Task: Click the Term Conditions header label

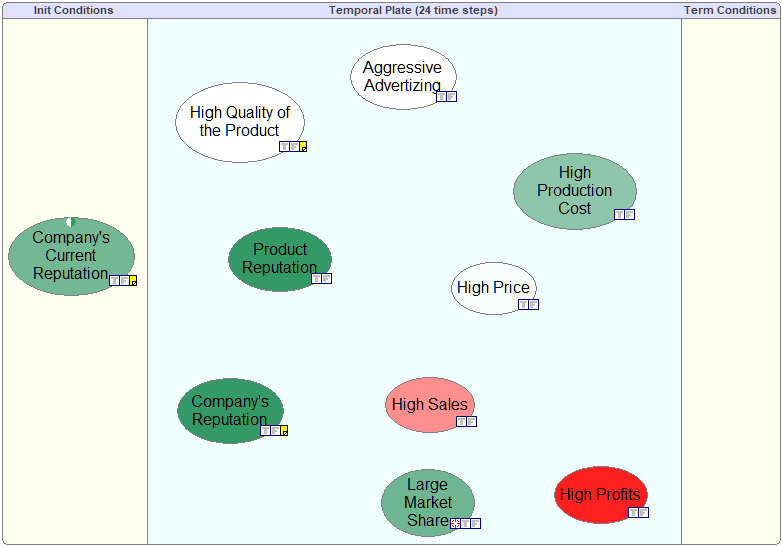Action: tap(730, 10)
